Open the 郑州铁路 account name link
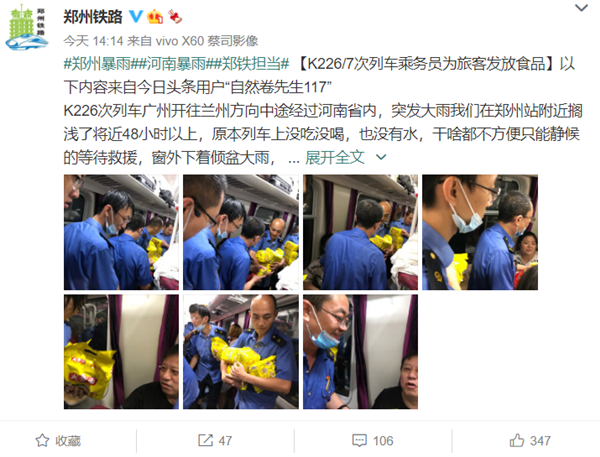The width and height of the screenshot is (600, 457). pos(93,17)
